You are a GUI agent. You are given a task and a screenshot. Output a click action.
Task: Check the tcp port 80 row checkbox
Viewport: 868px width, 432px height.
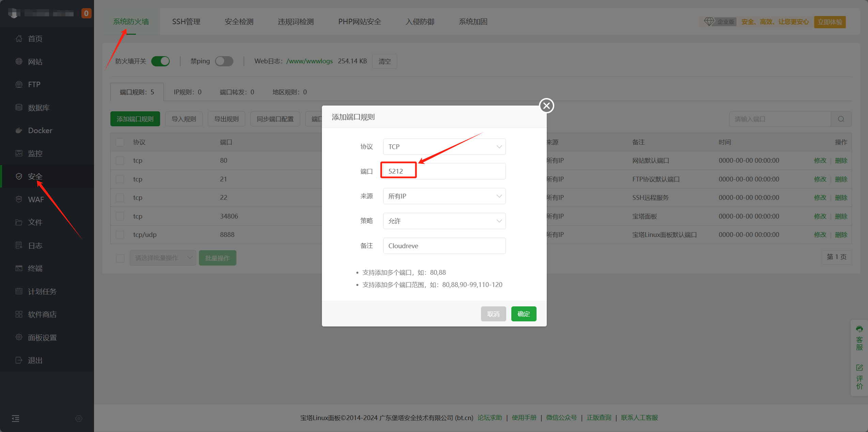tap(120, 161)
